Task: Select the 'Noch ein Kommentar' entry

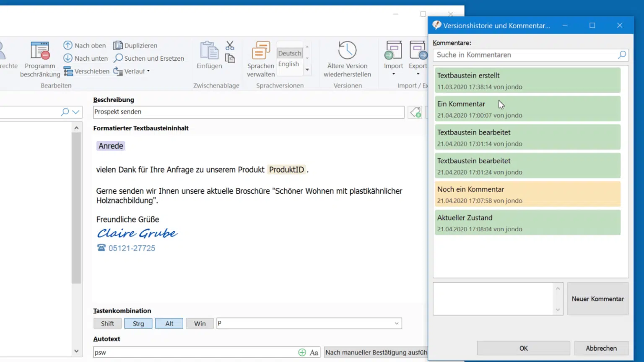Action: (x=527, y=194)
